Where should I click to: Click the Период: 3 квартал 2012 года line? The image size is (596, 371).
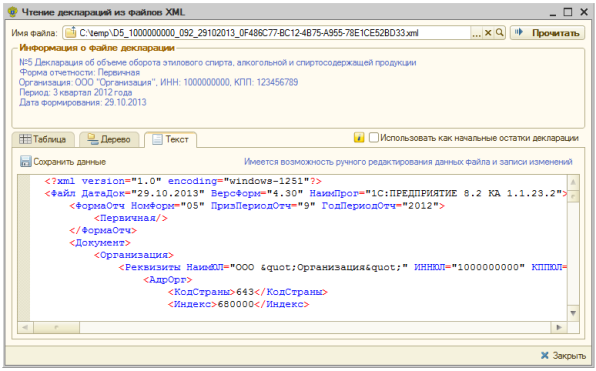(76, 92)
